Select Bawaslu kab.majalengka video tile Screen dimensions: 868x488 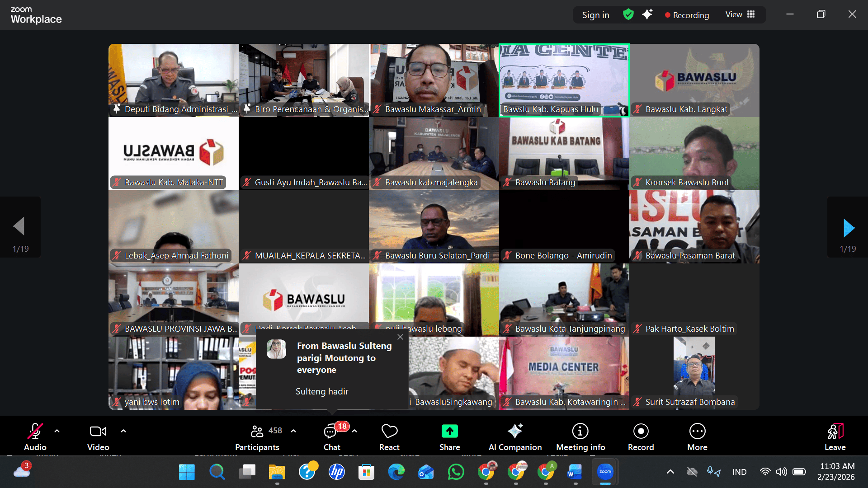[434, 154]
